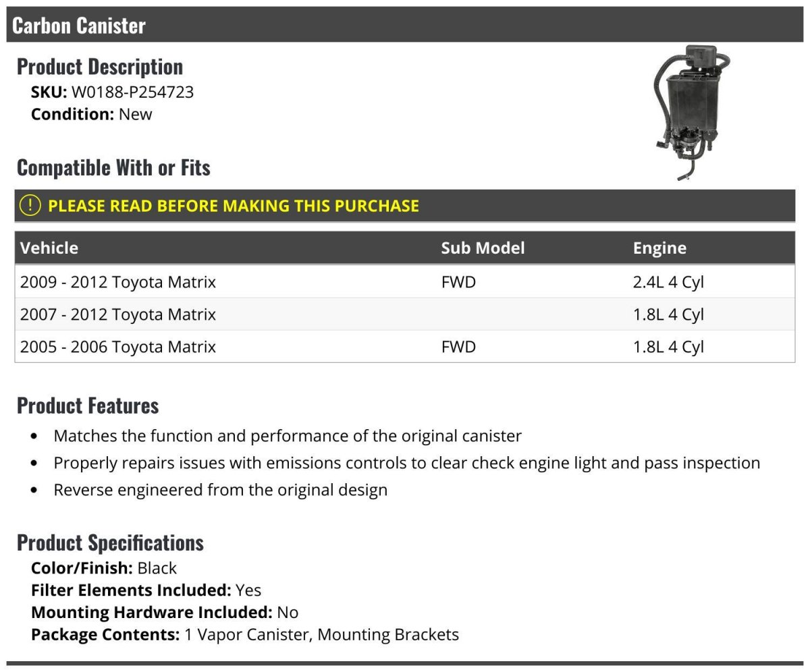Click the Carbon Canister title bar

79,25
